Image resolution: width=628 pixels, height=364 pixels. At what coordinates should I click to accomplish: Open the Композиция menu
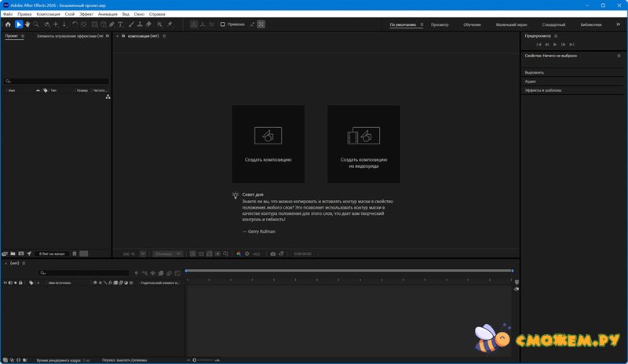tap(48, 14)
